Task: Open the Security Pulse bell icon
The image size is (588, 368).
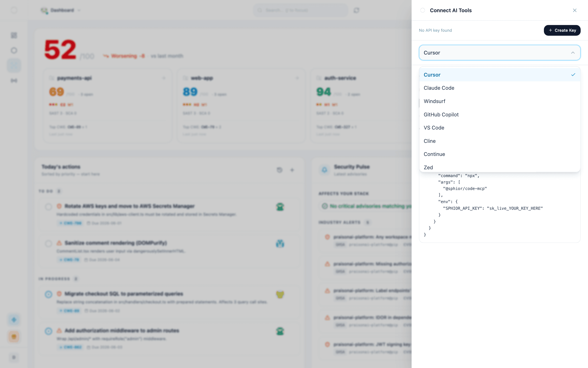Action: pos(324,170)
